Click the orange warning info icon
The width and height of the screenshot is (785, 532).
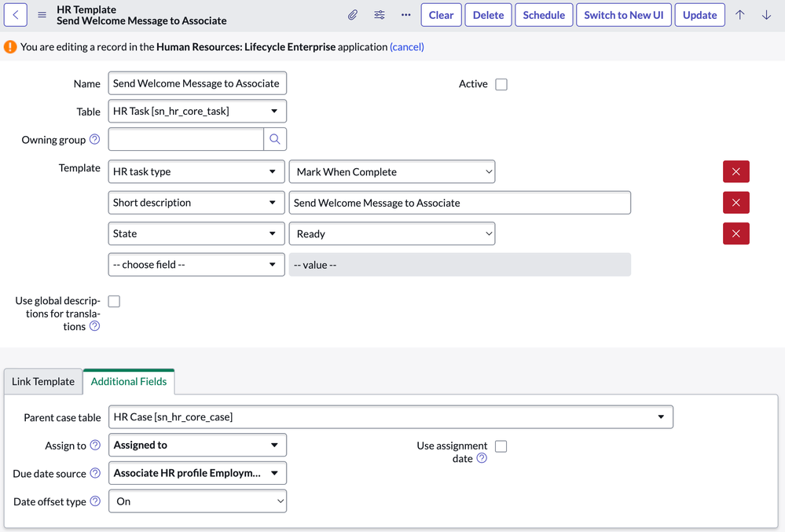point(10,46)
